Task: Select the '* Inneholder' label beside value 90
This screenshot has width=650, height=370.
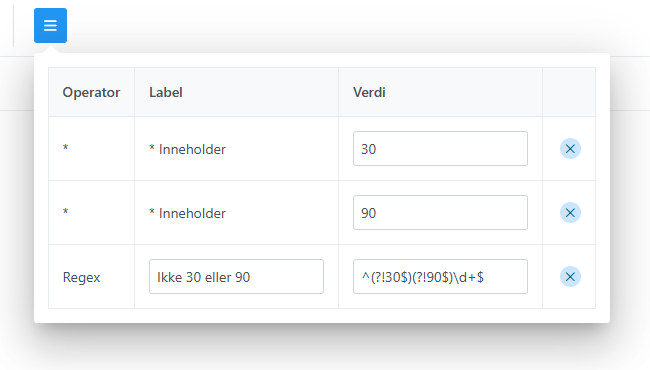Action: pyautogui.click(x=187, y=213)
